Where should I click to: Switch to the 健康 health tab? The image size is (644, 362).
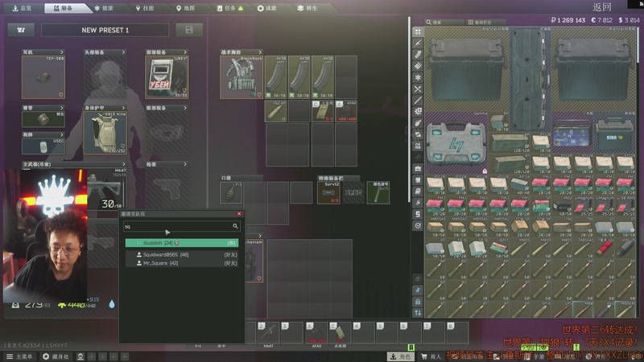(x=104, y=8)
